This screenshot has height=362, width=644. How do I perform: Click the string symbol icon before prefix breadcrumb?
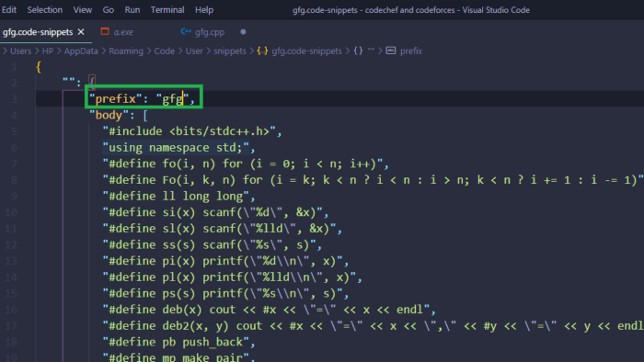[x=391, y=51]
